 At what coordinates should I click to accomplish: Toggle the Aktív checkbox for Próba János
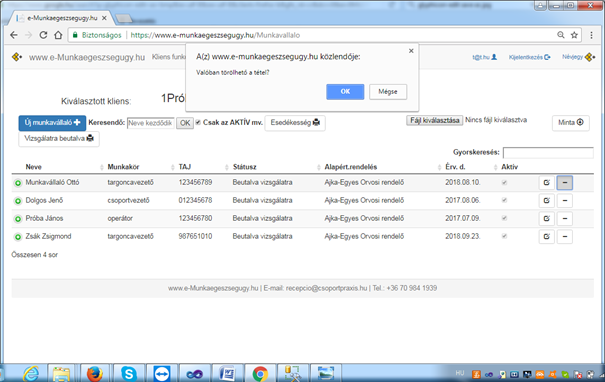click(504, 218)
